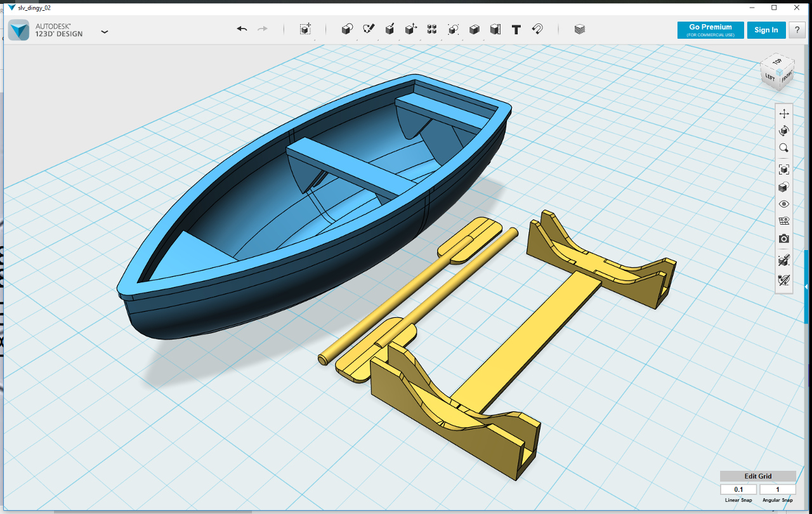Select the Orbit navigation tool
Screen dimensions: 812x514
click(x=784, y=131)
